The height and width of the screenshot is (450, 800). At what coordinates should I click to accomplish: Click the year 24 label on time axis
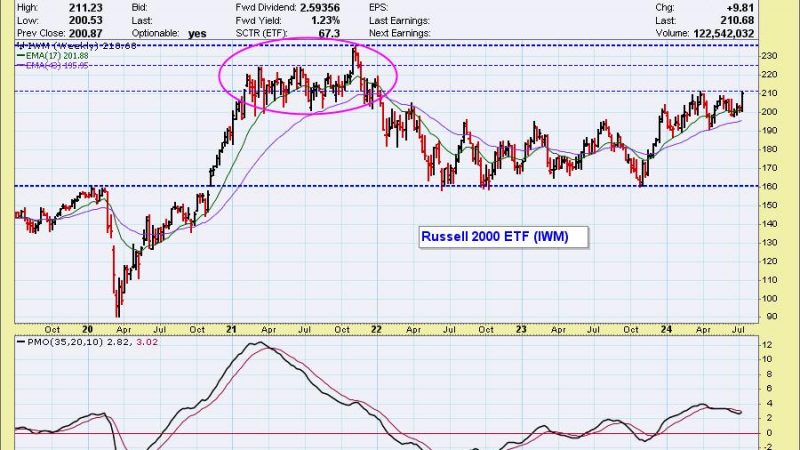(666, 330)
